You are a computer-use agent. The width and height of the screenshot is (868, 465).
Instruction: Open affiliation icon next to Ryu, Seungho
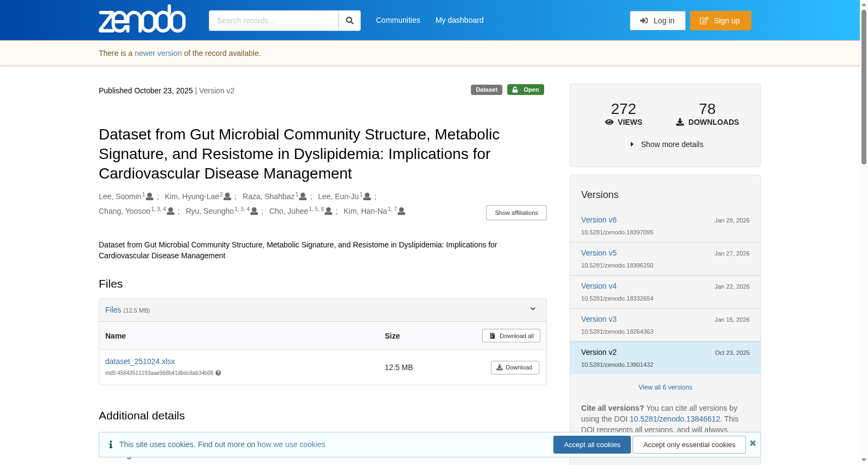(x=254, y=211)
